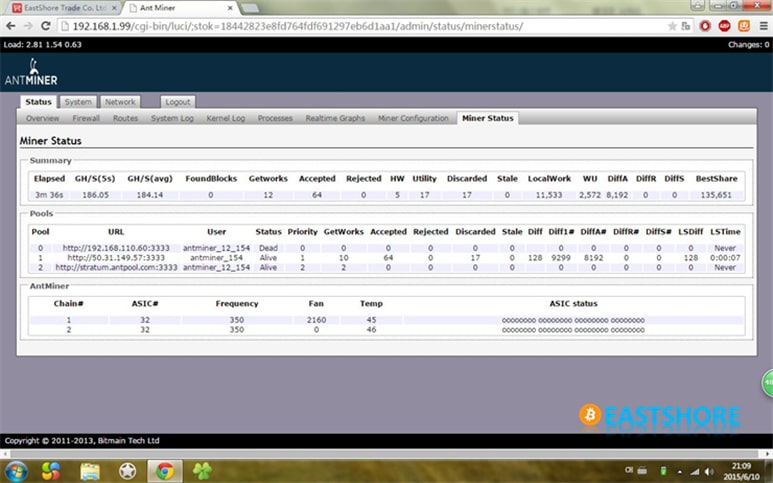The width and height of the screenshot is (773, 483).
Task: Open the file explorer taskbar icon
Action: [90, 472]
